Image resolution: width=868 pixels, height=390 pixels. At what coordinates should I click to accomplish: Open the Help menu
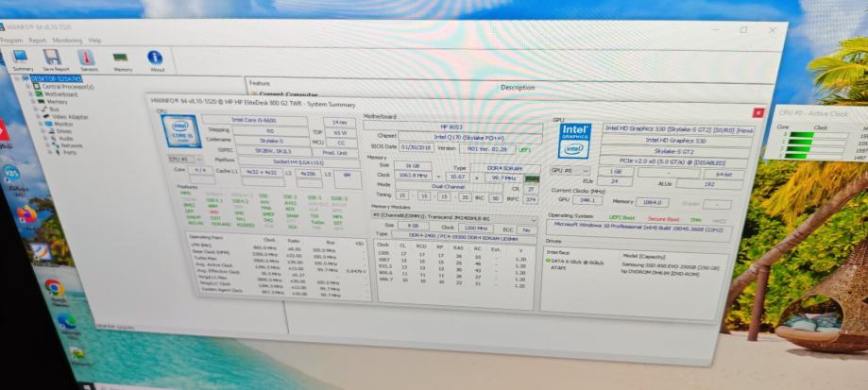point(94,41)
